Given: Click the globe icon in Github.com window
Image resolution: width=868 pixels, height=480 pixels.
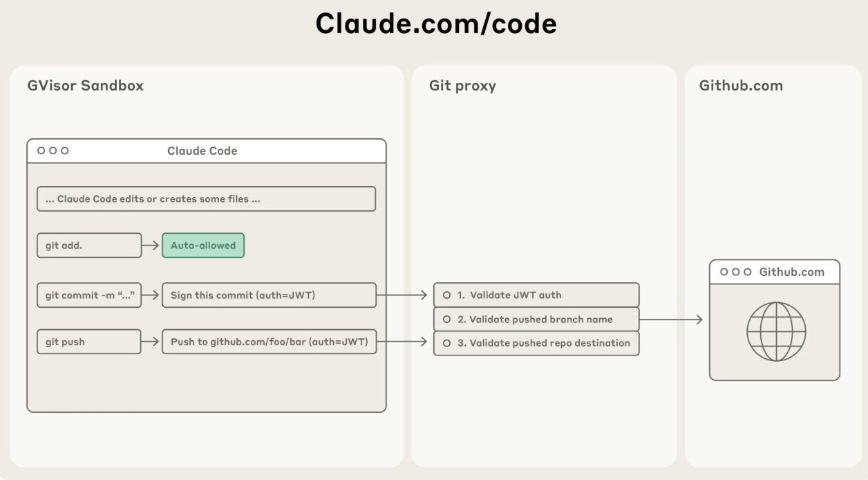Looking at the screenshot, I should 776,331.
